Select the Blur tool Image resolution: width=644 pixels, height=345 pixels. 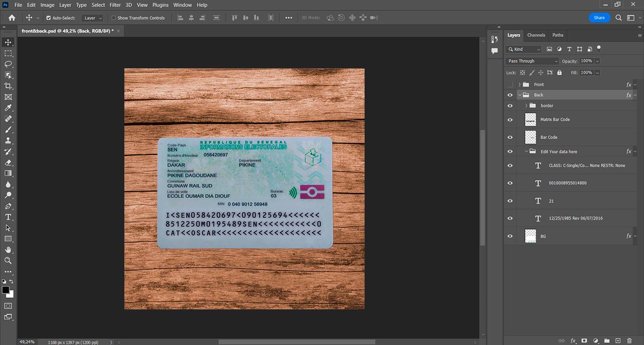tap(8, 184)
